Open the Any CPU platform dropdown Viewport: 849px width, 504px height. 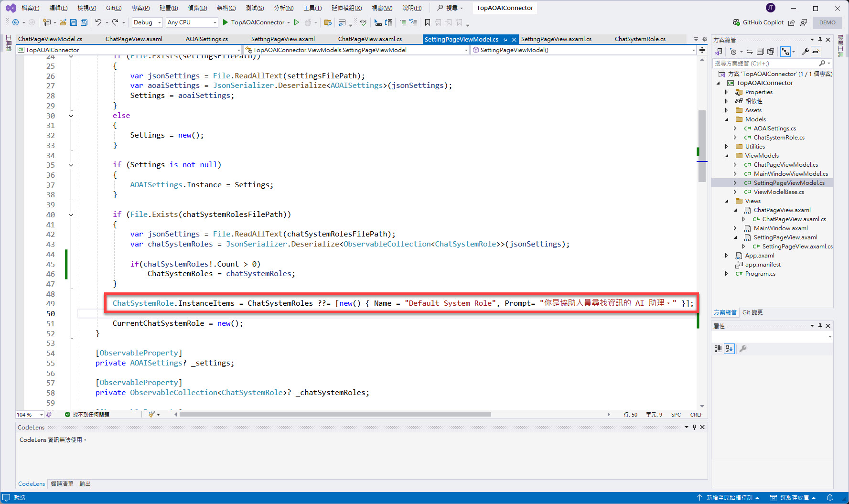point(192,22)
